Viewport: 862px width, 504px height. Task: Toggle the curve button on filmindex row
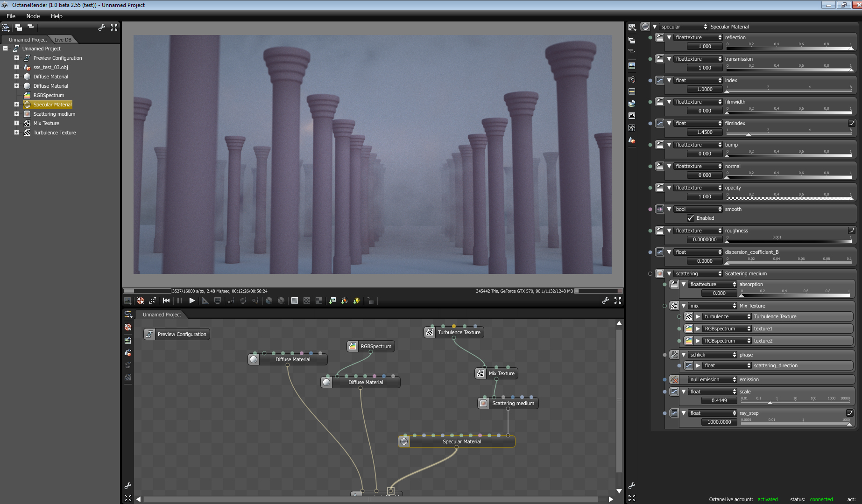(x=851, y=123)
